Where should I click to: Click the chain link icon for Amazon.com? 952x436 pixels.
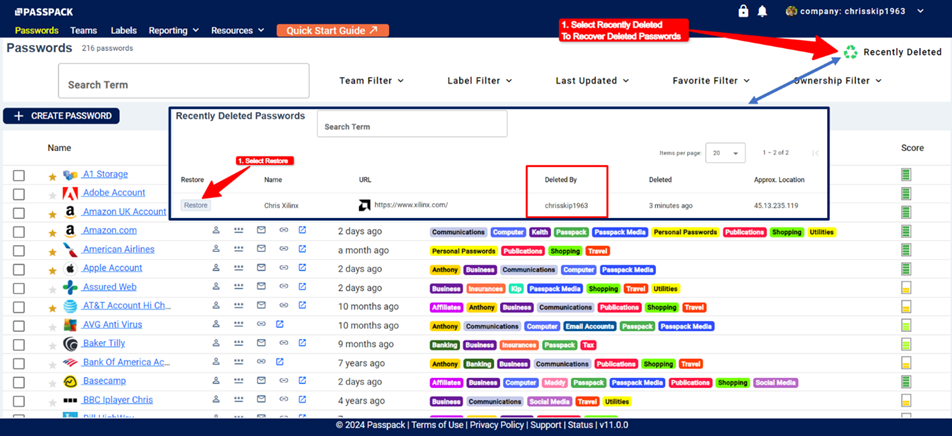(284, 230)
